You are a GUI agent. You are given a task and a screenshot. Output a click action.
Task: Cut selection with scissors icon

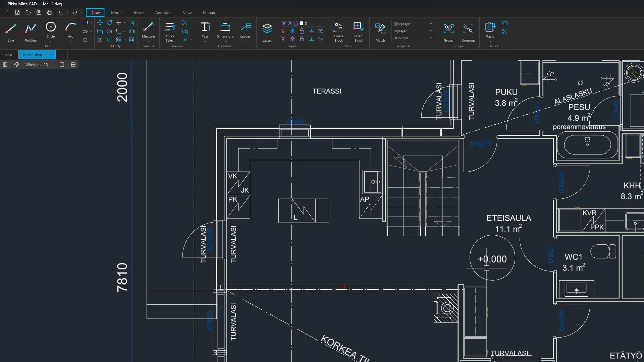505,32
